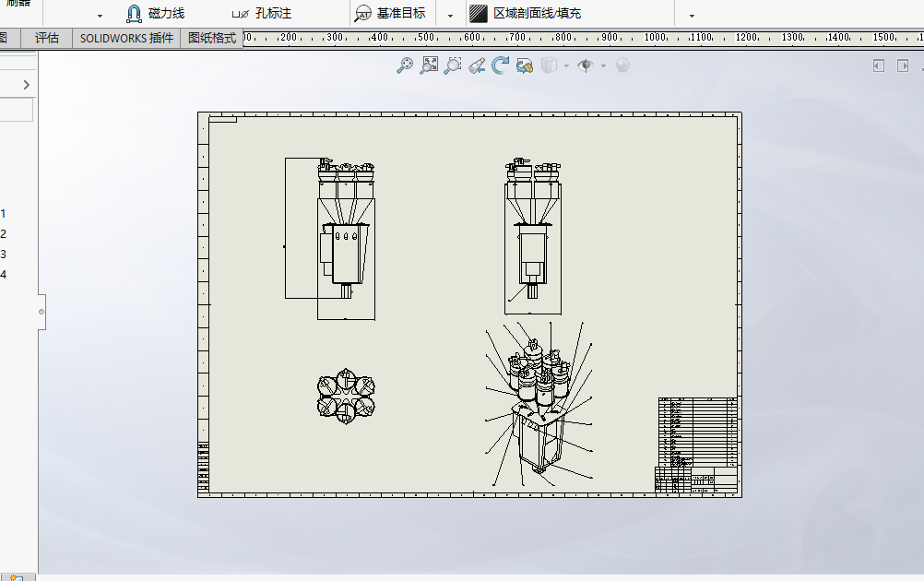Select the isometric exploded view in drawing

pyautogui.click(x=539, y=405)
